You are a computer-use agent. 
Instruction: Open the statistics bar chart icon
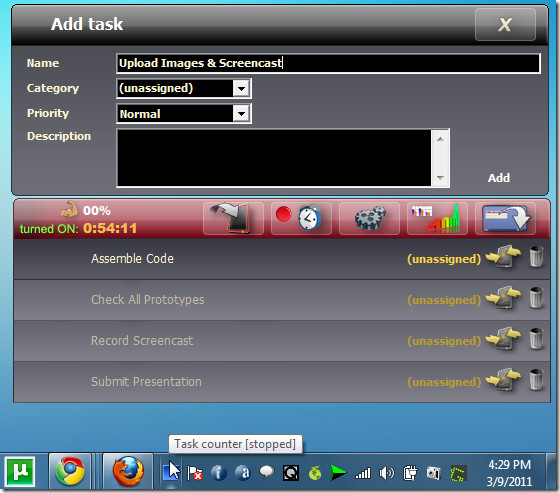pos(437,218)
